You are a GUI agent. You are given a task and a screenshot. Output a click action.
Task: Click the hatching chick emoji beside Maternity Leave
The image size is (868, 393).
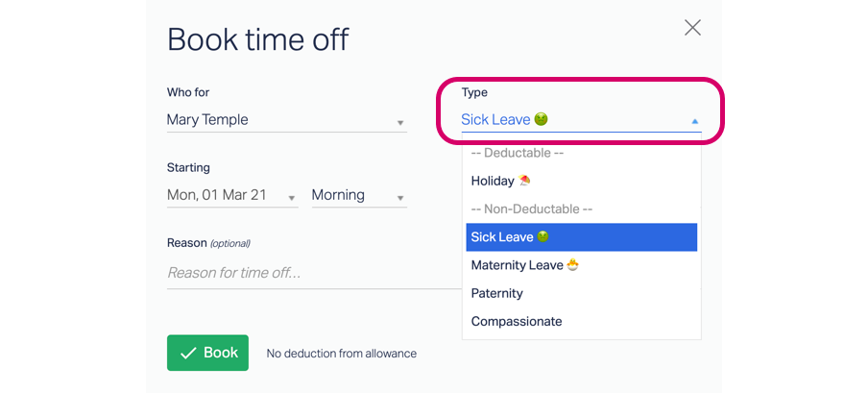pyautogui.click(x=573, y=265)
